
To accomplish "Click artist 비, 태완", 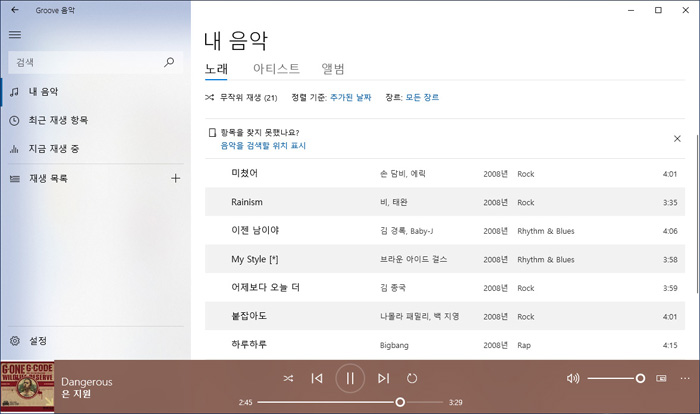I will (x=394, y=202).
